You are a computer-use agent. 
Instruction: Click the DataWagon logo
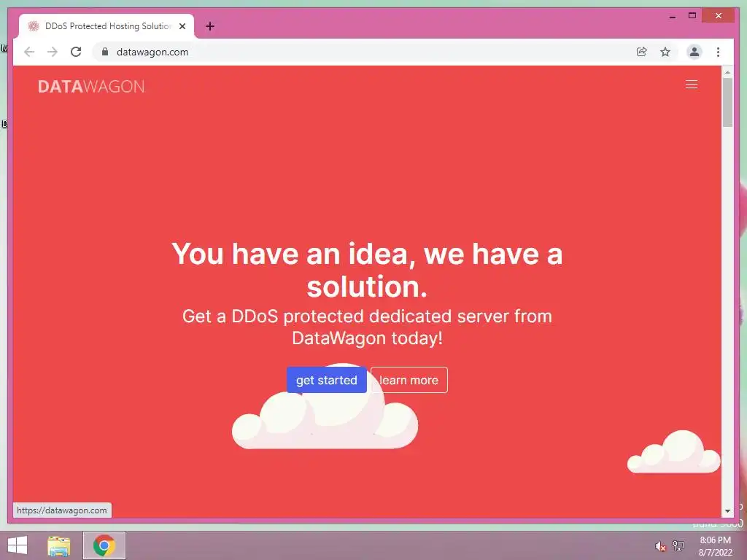[x=91, y=86]
